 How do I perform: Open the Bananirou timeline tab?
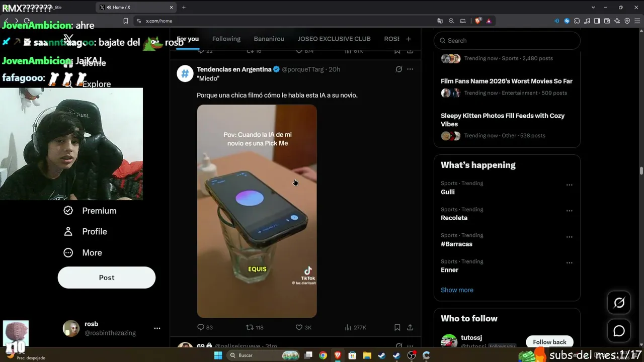click(x=269, y=39)
